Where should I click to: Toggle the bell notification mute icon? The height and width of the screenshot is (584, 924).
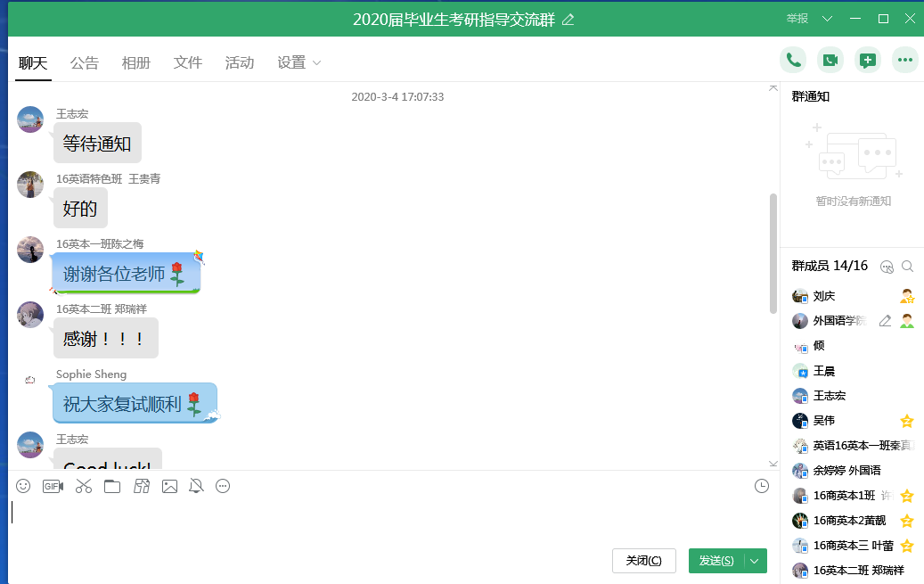197,486
